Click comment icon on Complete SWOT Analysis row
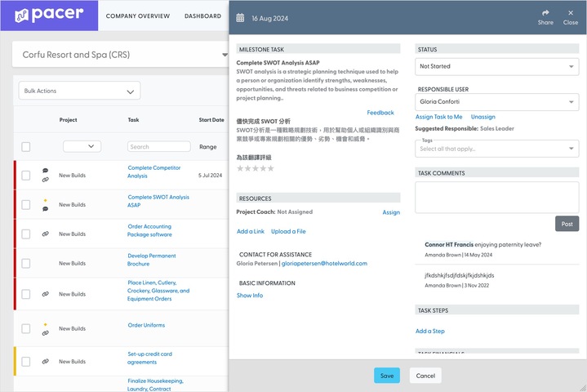587x392 pixels. (45, 209)
